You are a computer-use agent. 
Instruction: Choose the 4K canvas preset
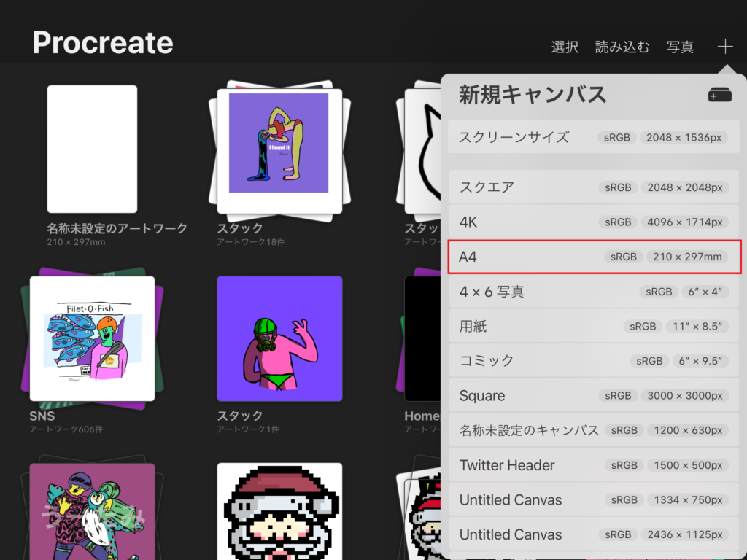(x=594, y=222)
